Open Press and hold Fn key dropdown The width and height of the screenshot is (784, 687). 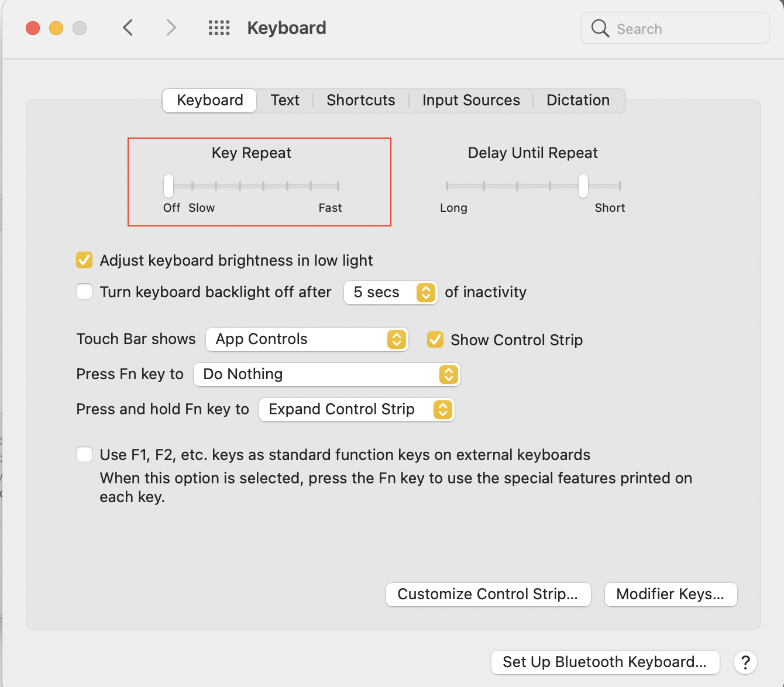(x=356, y=410)
